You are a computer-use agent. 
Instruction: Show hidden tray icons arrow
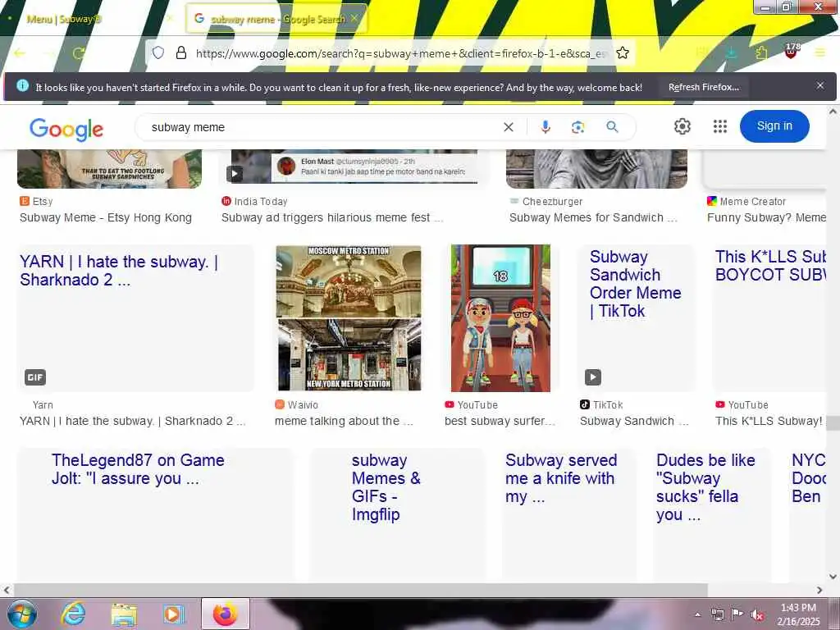point(697,615)
